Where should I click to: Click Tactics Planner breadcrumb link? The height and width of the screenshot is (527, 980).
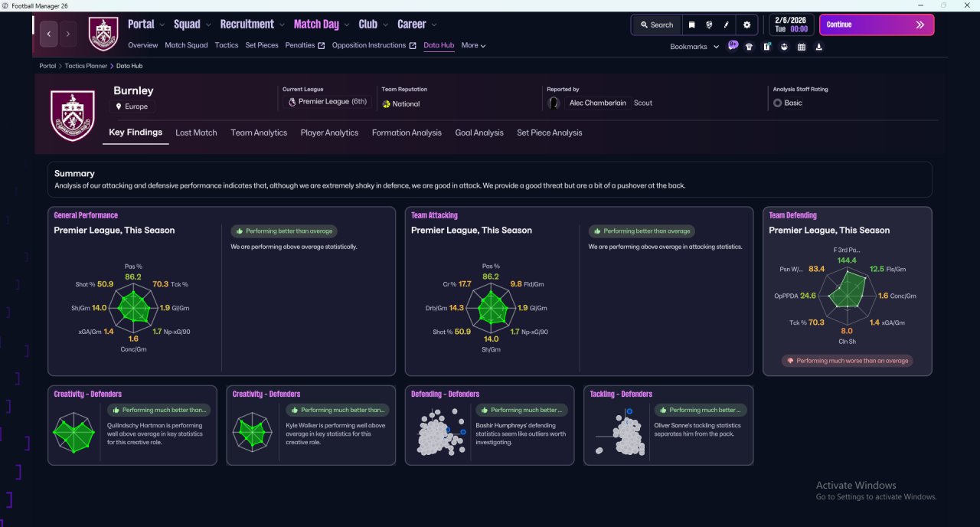(x=86, y=66)
